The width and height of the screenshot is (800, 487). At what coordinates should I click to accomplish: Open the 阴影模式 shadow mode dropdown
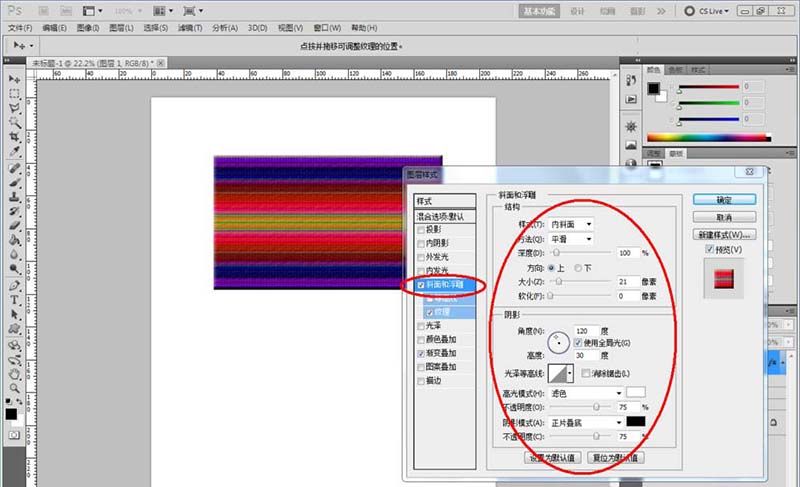click(x=586, y=423)
